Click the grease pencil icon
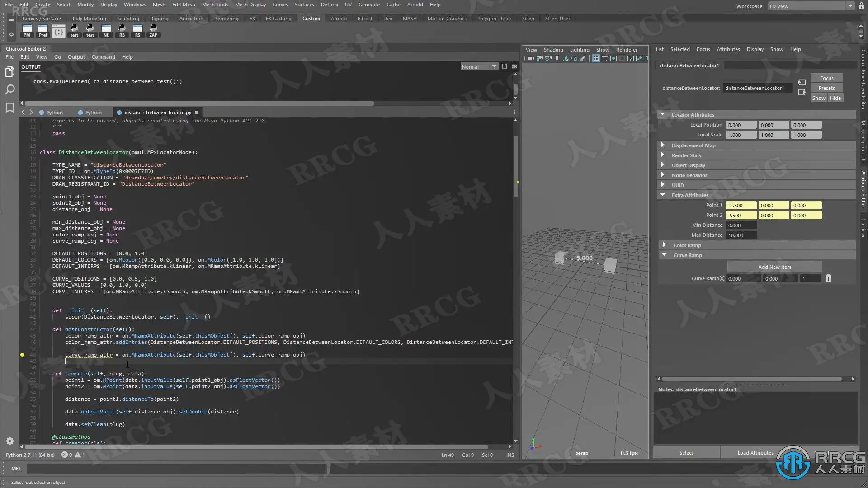Screen dimensions: 868x488 coord(583,58)
